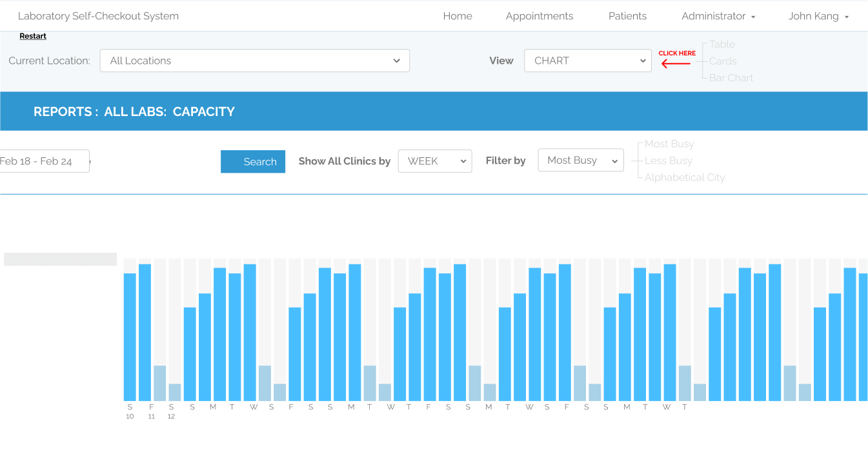This screenshot has height=459, width=868.
Task: Click the red arrow beside CLICK HERE
Action: click(676, 63)
